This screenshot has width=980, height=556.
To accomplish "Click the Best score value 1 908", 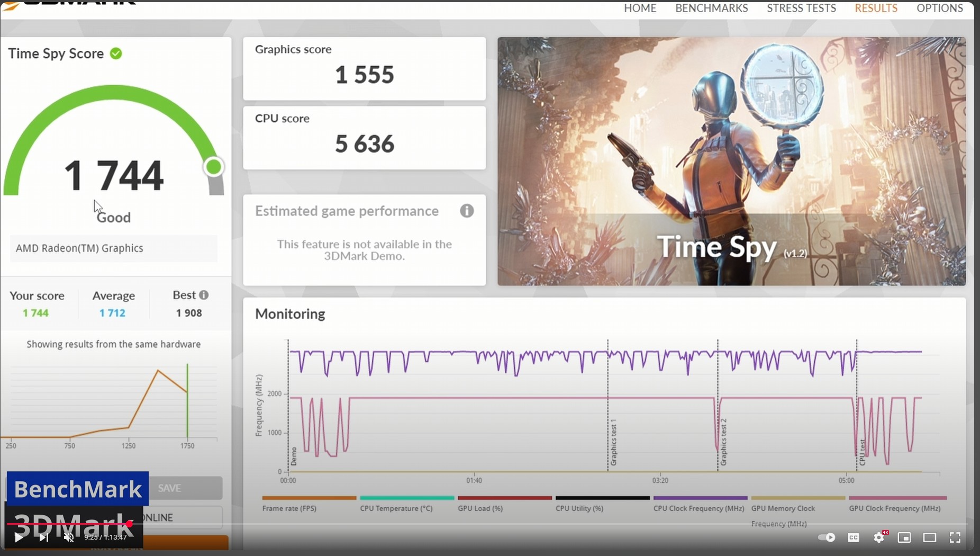I will 189,313.
